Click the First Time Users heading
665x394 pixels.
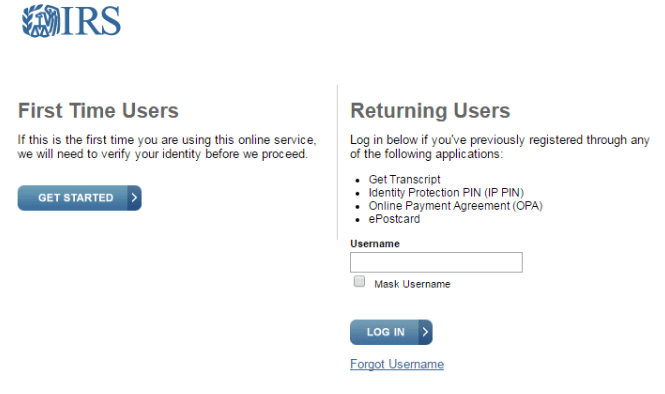click(x=98, y=111)
